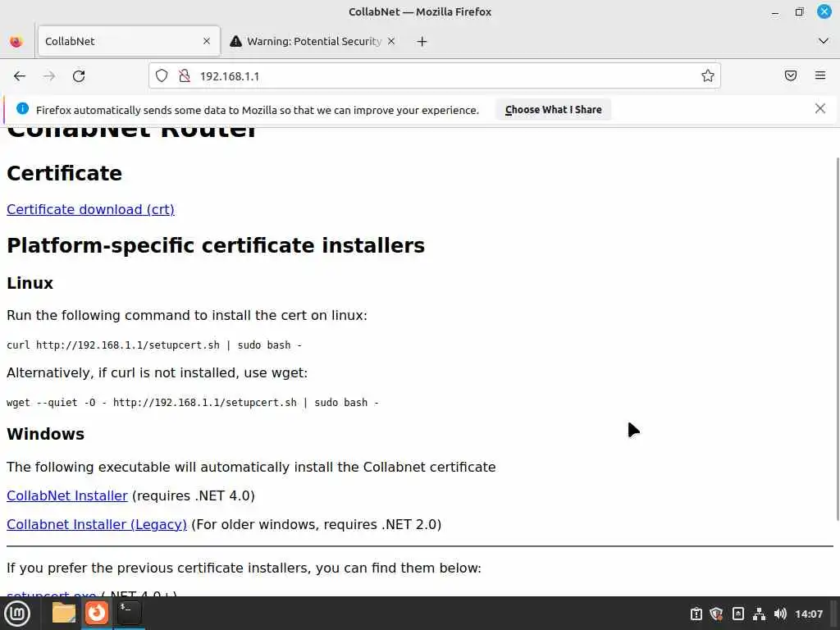Image resolution: width=840 pixels, height=630 pixels.
Task: Restore down the Firefox window
Action: [799, 11]
